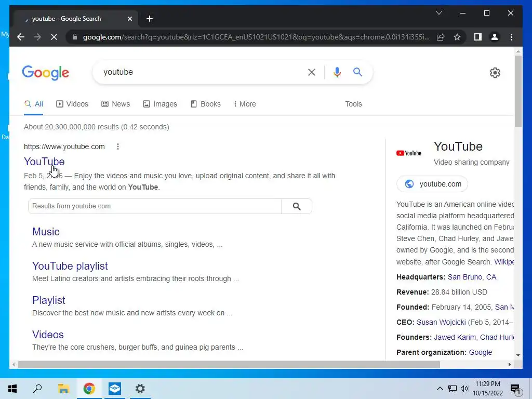The image size is (532, 399).
Task: Open the Windows Start menu
Action: click(x=12, y=389)
